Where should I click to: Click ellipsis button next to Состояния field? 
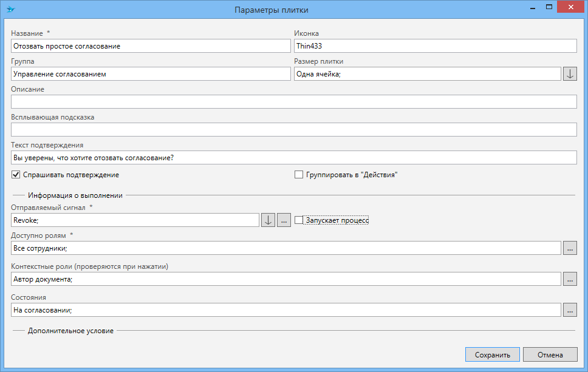[x=570, y=310]
